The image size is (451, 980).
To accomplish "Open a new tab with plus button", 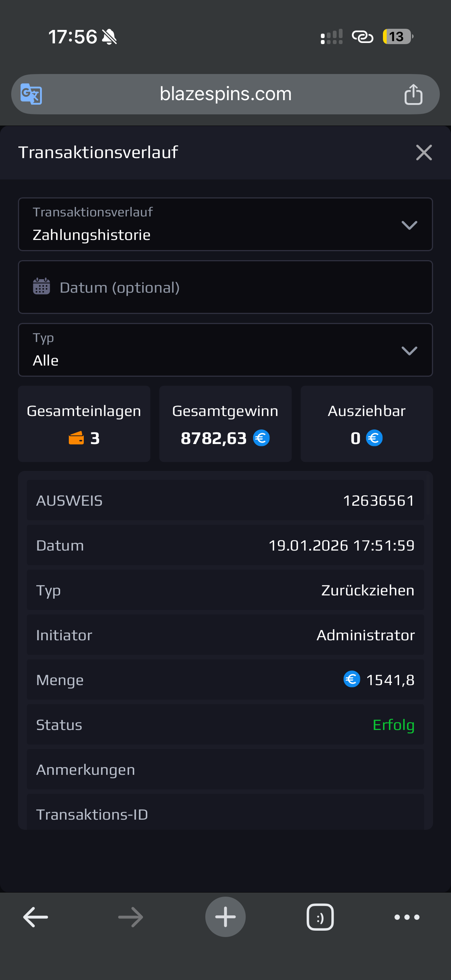I will pos(225,917).
